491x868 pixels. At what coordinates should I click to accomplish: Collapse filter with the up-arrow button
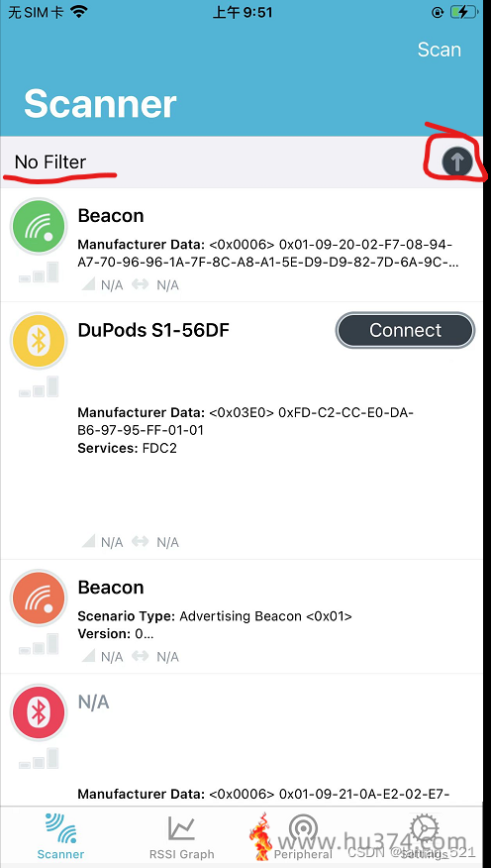457,163
